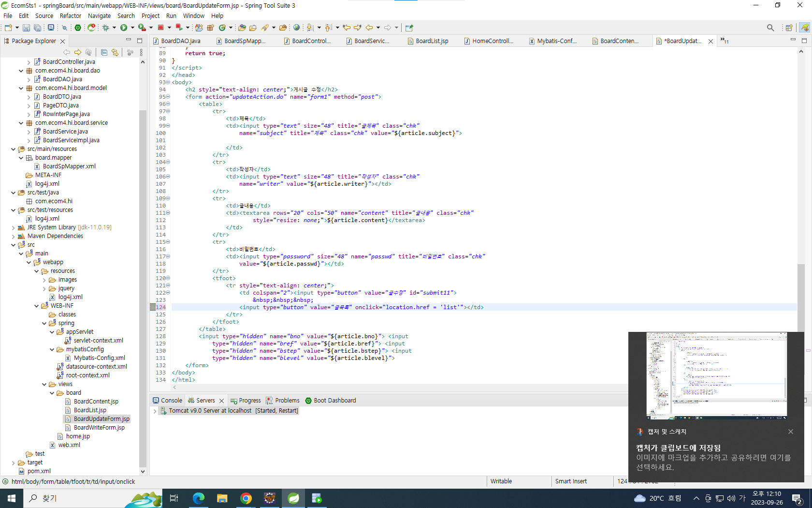Open the capture notification thumbnail
Screen dimensions: 812x508
(717, 375)
